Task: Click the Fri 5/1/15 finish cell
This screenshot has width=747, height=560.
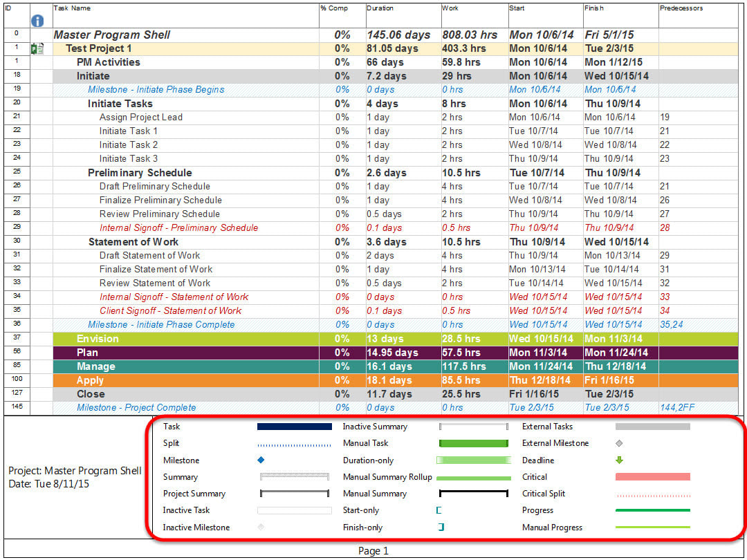Action: click(621, 35)
